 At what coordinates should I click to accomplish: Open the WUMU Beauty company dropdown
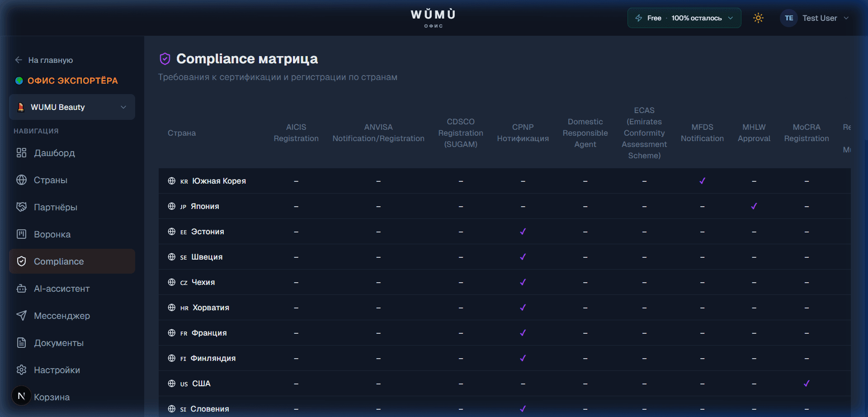[72, 107]
